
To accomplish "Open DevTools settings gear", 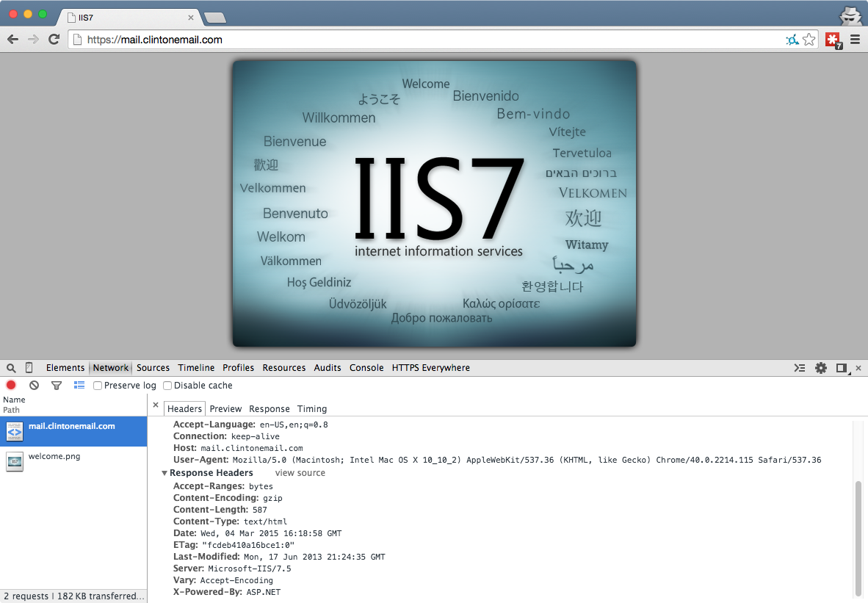I will (x=821, y=368).
